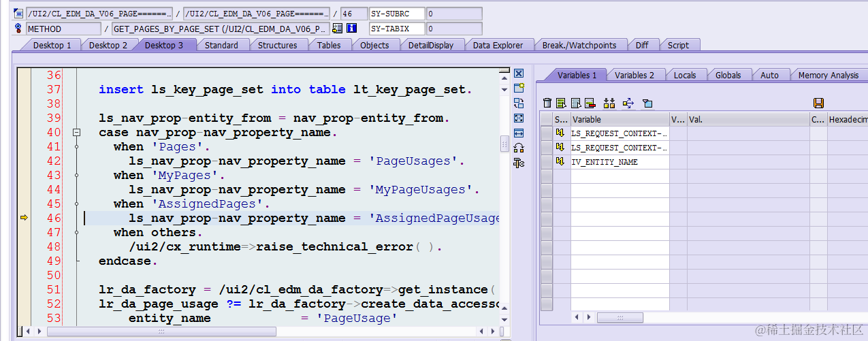Click the code editor vertical scrollbar thumb
The width and height of the screenshot is (868, 341).
(504, 144)
